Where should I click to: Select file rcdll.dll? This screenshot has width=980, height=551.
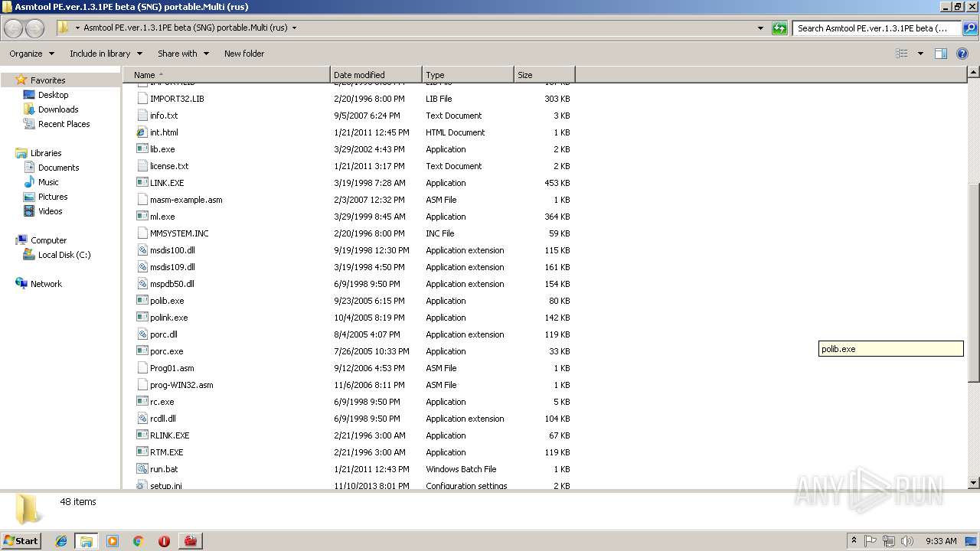163,419
